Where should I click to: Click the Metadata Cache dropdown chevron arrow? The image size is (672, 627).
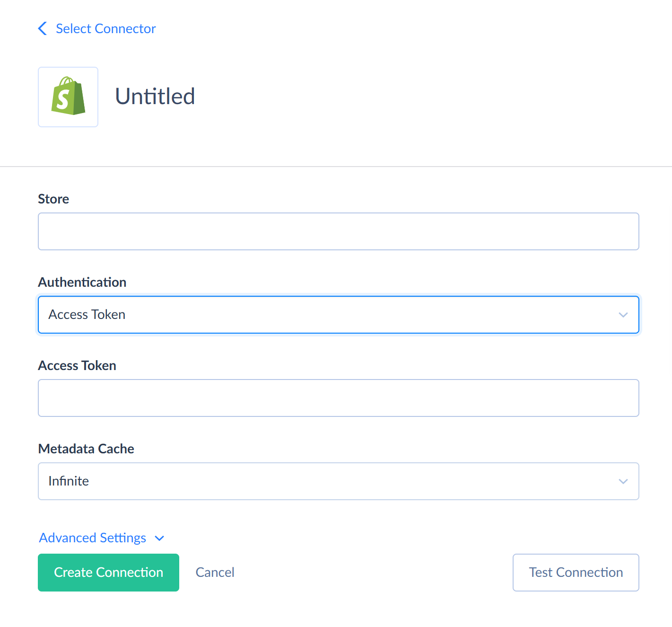click(623, 481)
